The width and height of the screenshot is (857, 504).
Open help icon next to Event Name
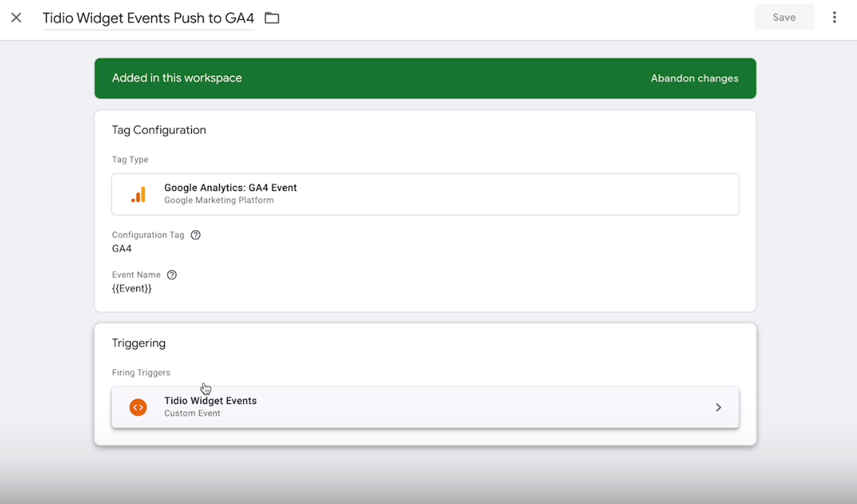coord(171,275)
